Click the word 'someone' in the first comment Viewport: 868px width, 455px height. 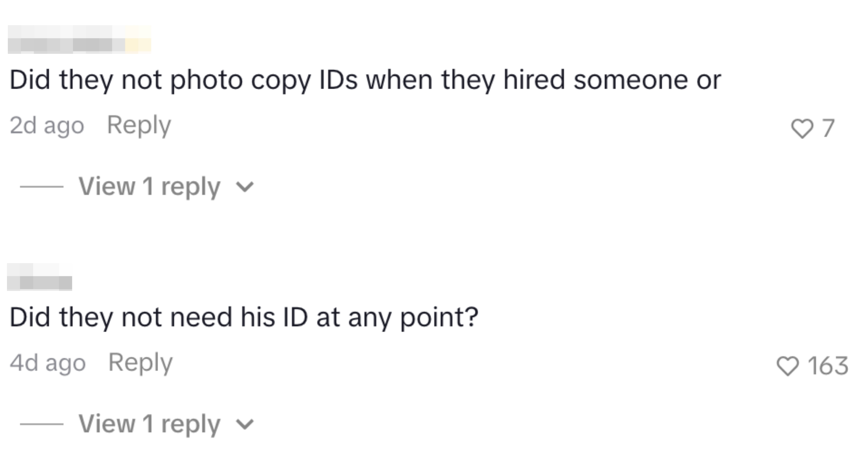630,80
